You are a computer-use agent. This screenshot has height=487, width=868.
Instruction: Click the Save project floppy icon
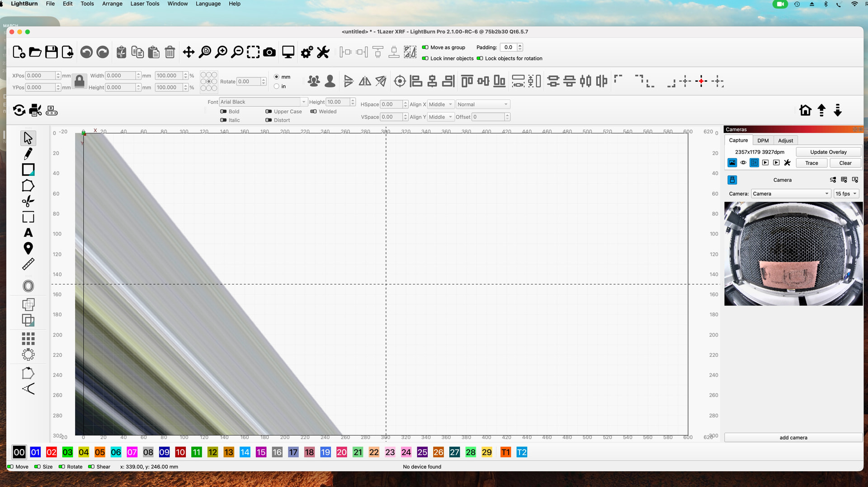point(52,52)
